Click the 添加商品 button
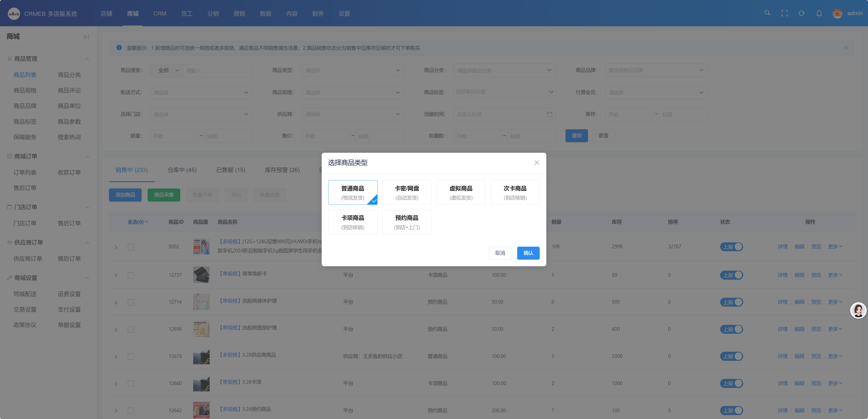Screen dimensions: 868x419 pyautogui.click(x=125, y=195)
